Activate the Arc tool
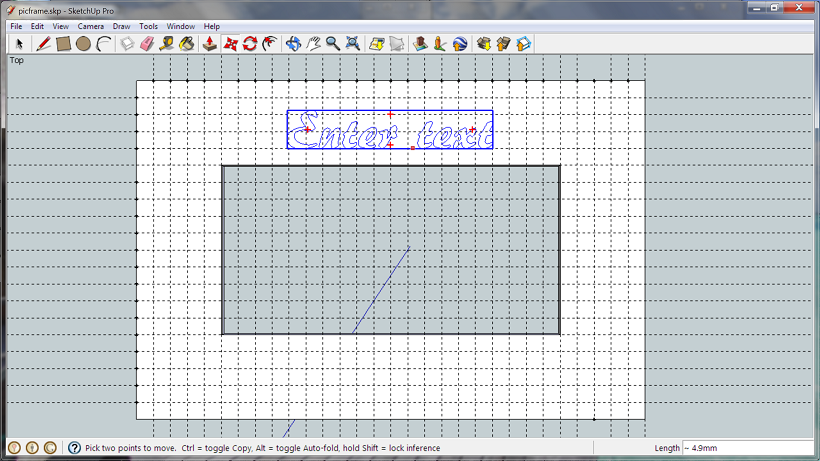The width and height of the screenshot is (820, 461). [x=104, y=44]
